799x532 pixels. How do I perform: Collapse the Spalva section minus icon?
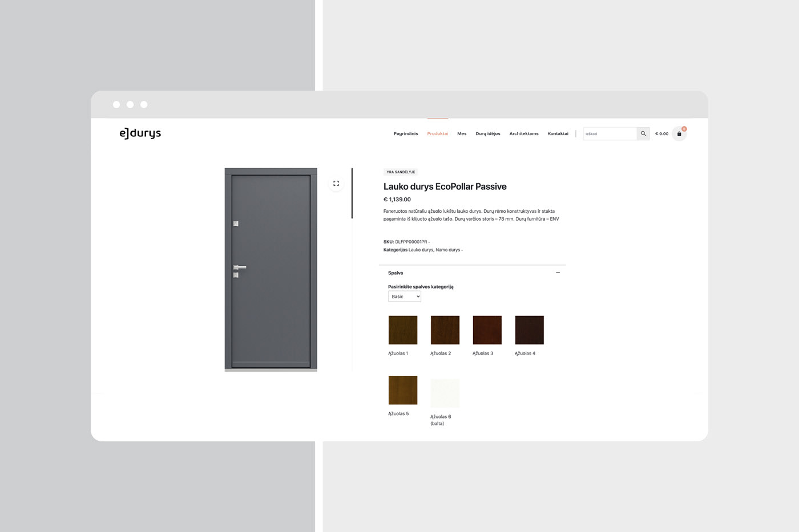tap(558, 273)
